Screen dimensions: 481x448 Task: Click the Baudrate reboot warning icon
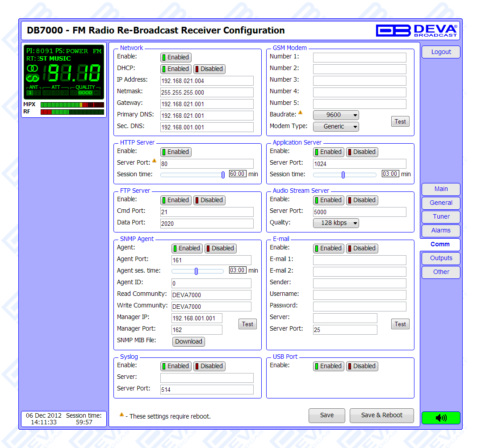(301, 113)
